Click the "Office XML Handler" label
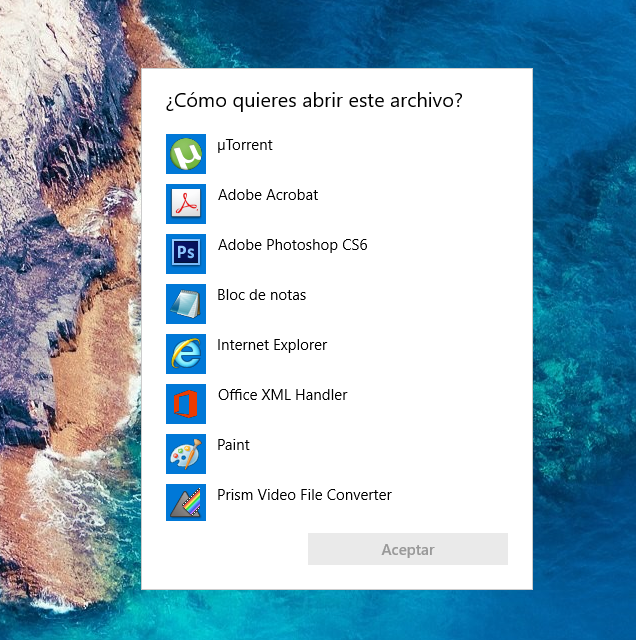 tap(282, 395)
